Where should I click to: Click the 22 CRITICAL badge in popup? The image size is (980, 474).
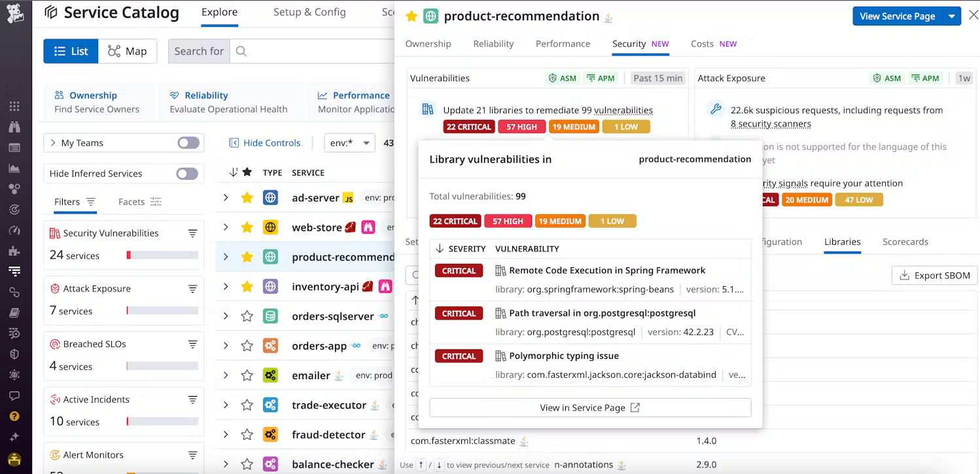point(455,221)
